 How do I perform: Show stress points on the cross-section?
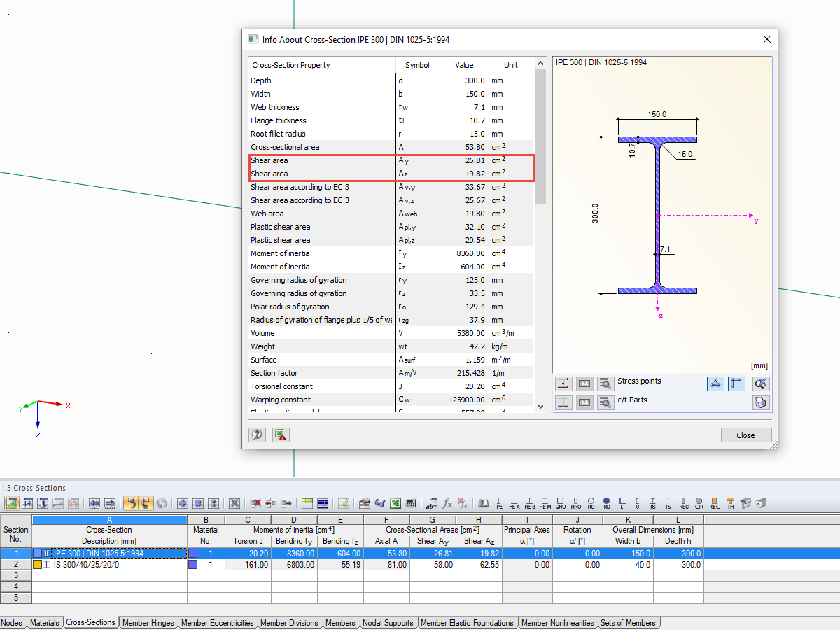[x=563, y=383]
